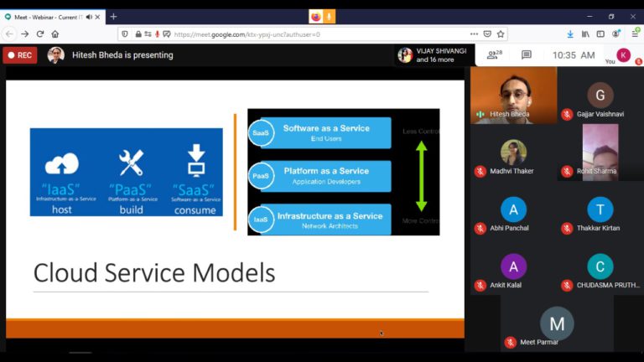Select Hitesh Bheda's video tile

coord(513,96)
